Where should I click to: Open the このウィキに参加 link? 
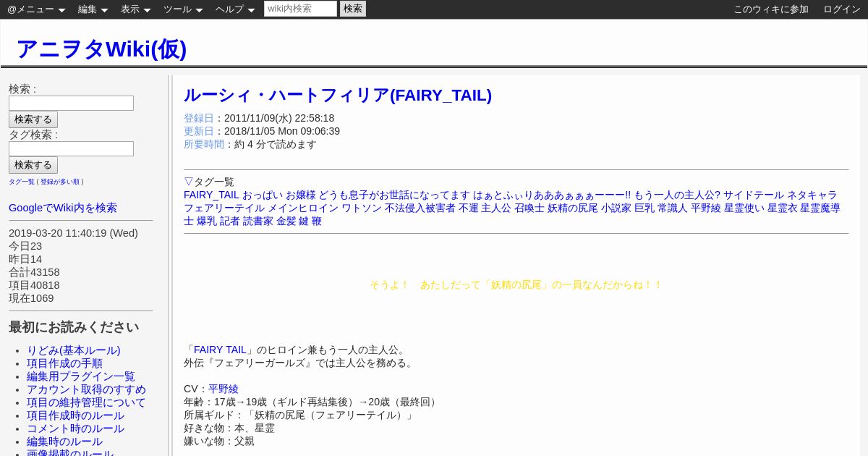(x=771, y=9)
